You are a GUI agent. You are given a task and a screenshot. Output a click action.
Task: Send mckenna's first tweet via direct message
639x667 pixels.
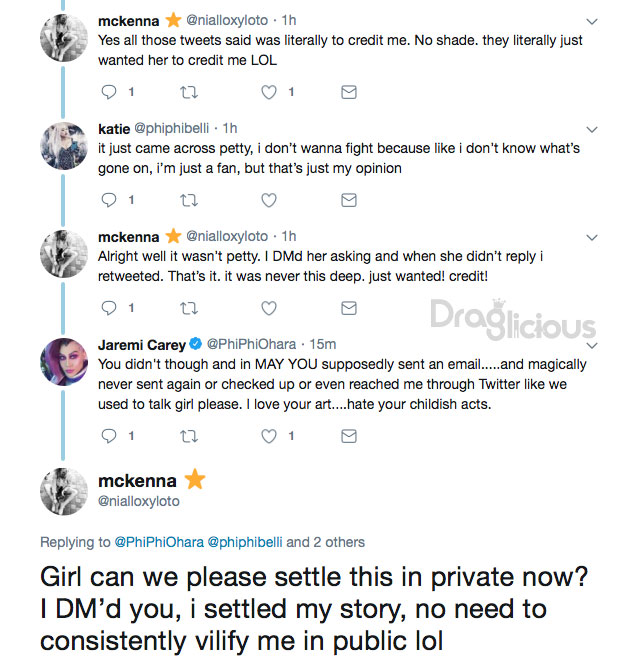coord(349,92)
